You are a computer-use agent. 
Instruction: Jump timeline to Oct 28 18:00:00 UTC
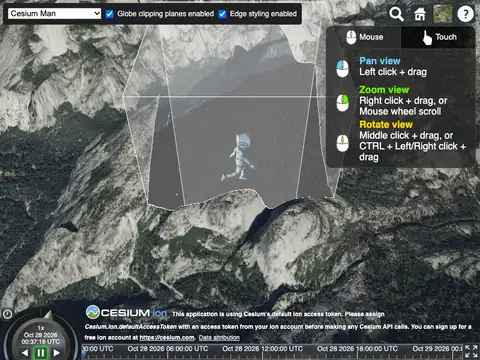click(357, 349)
